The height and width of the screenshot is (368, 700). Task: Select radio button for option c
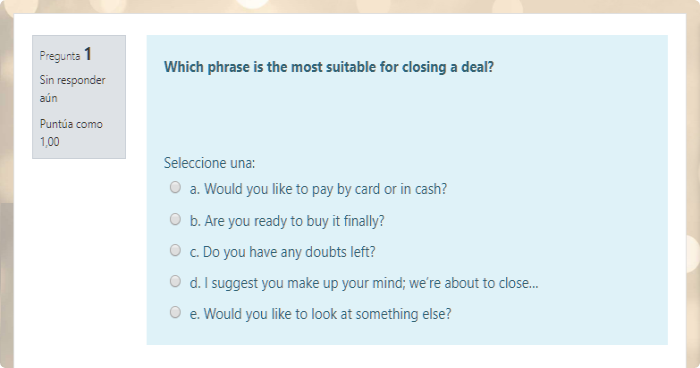pyautogui.click(x=175, y=250)
